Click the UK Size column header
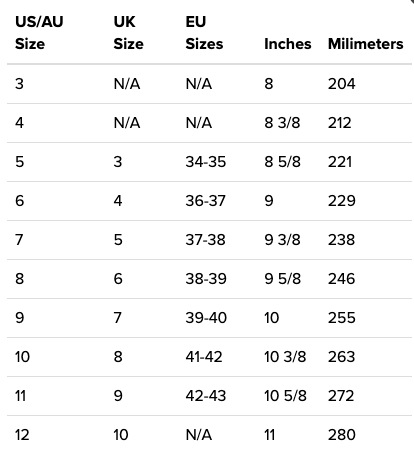Screen dimensions: 414x459 click(x=128, y=33)
